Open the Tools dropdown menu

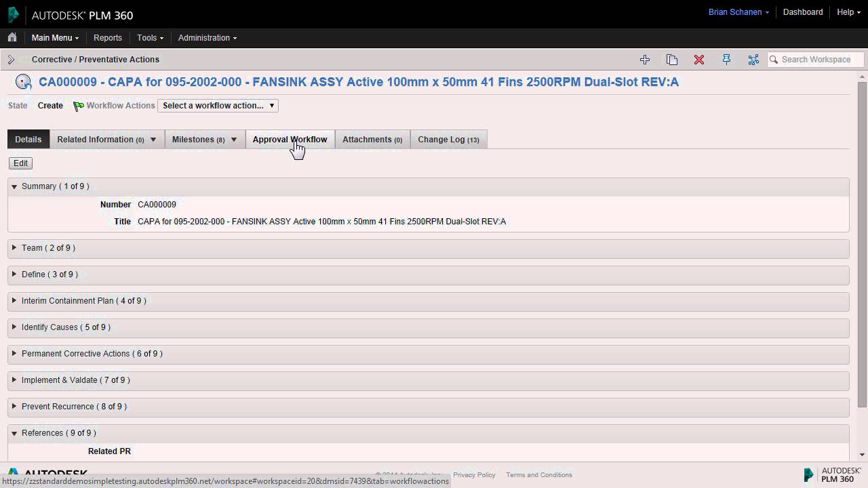point(150,38)
